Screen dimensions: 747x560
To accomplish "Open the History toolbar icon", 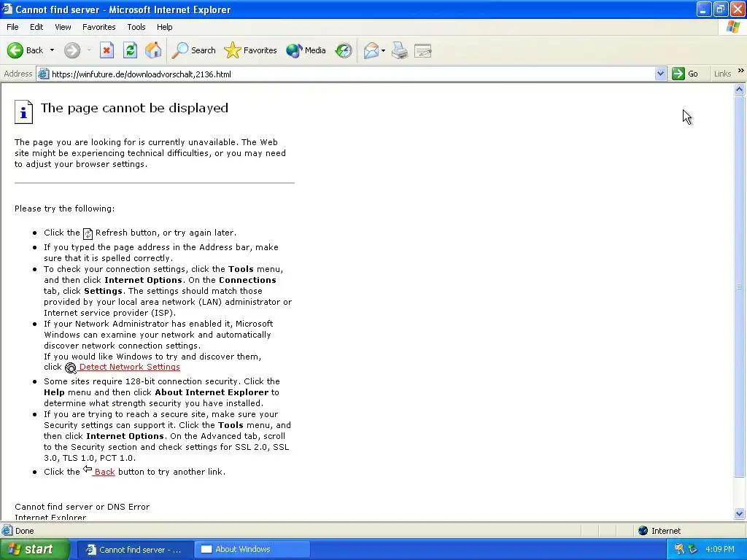I will coord(344,50).
